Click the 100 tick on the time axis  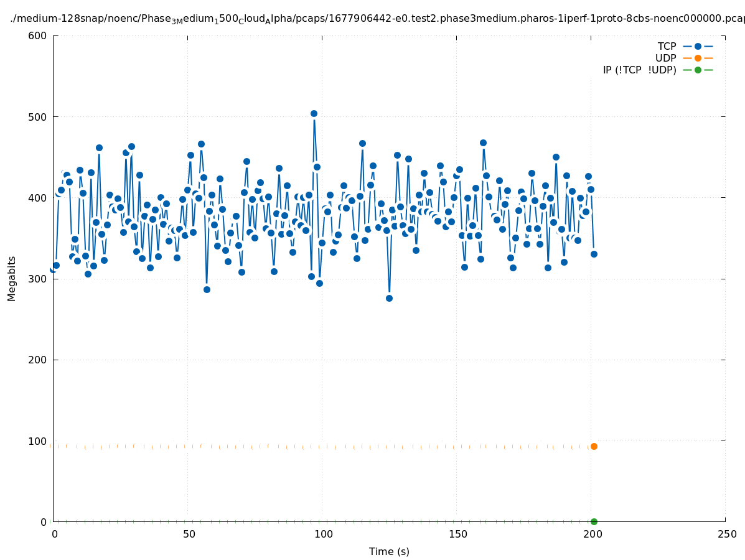322,534
